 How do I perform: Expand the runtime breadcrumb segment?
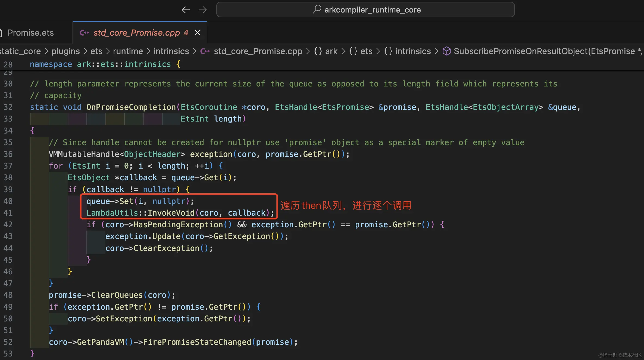tap(128, 51)
